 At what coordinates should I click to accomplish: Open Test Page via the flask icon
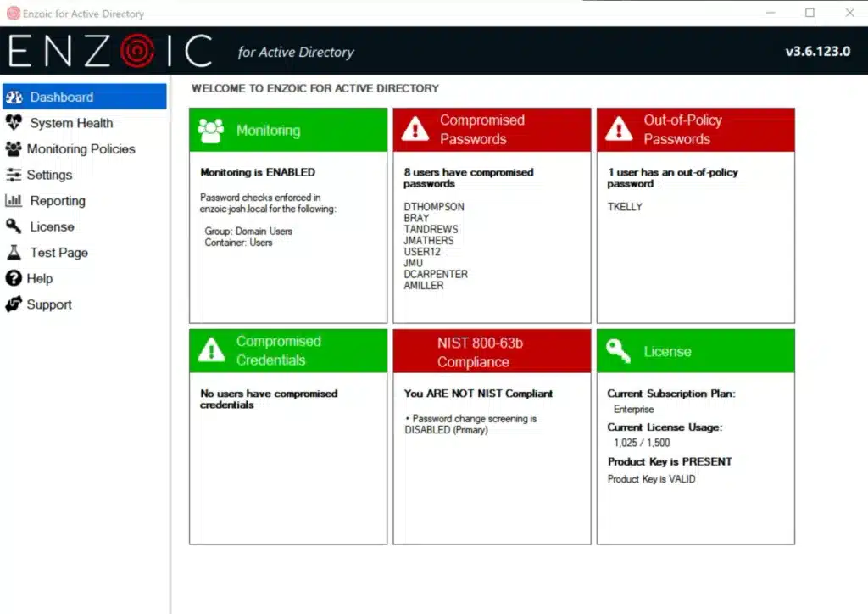point(15,252)
